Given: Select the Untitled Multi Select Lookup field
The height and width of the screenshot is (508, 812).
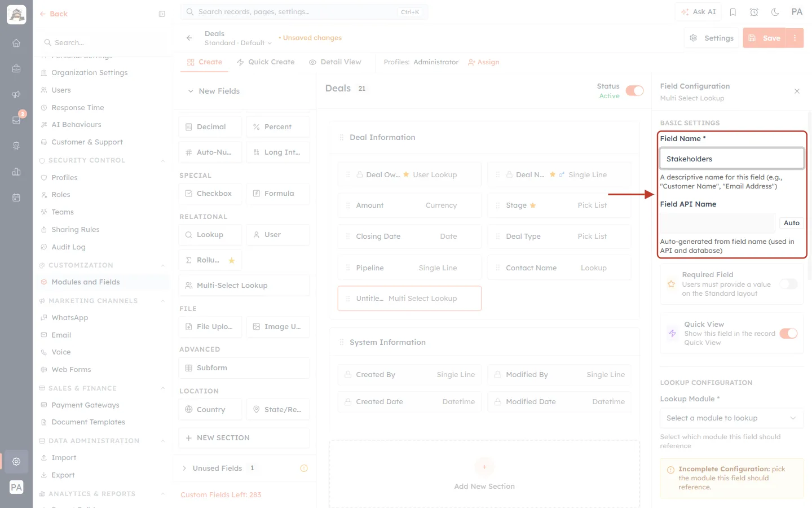Looking at the screenshot, I should (409, 299).
